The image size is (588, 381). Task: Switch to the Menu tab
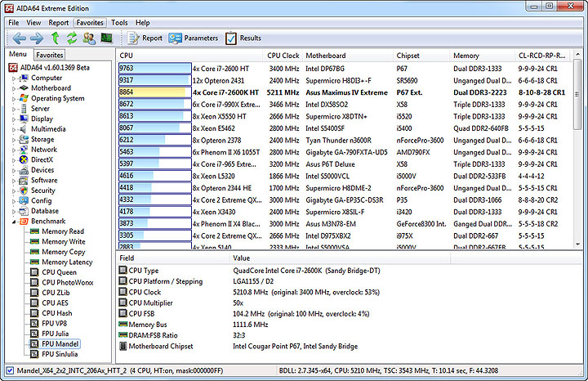tap(18, 54)
